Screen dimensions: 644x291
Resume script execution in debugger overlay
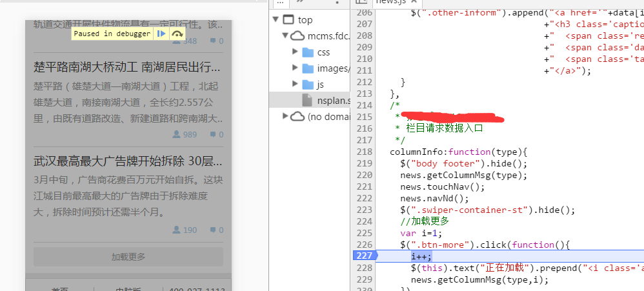(162, 34)
